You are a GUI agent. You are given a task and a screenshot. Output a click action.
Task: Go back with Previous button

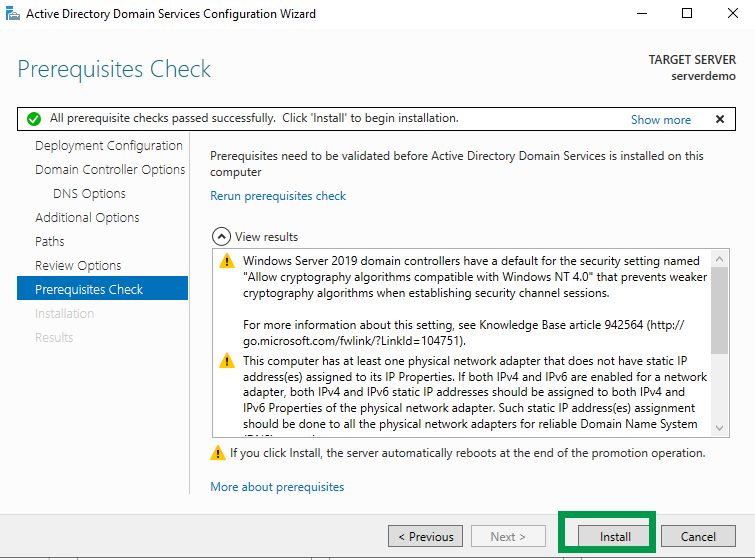[425, 536]
